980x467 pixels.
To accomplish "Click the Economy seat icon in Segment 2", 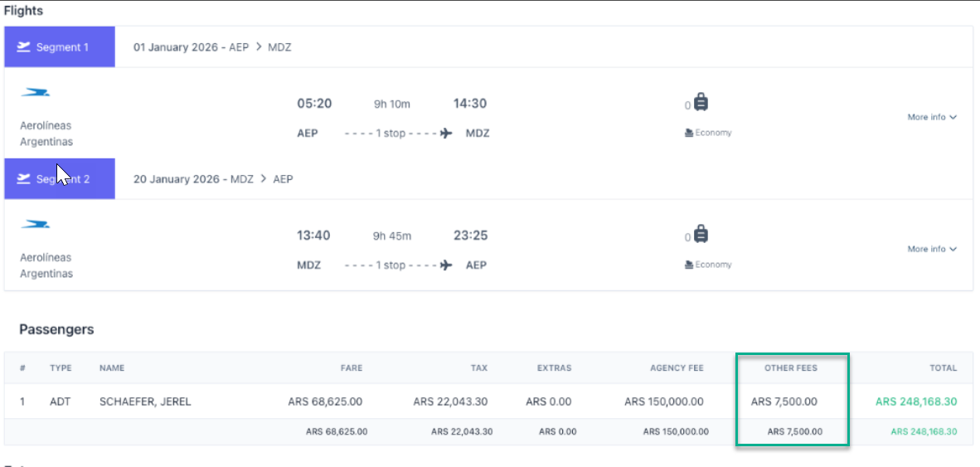I will (689, 265).
